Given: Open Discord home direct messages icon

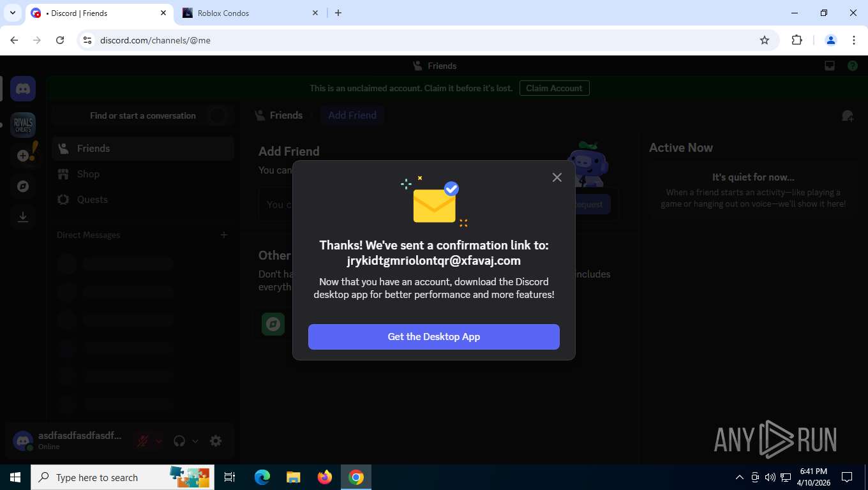Looking at the screenshot, I should pyautogui.click(x=23, y=89).
